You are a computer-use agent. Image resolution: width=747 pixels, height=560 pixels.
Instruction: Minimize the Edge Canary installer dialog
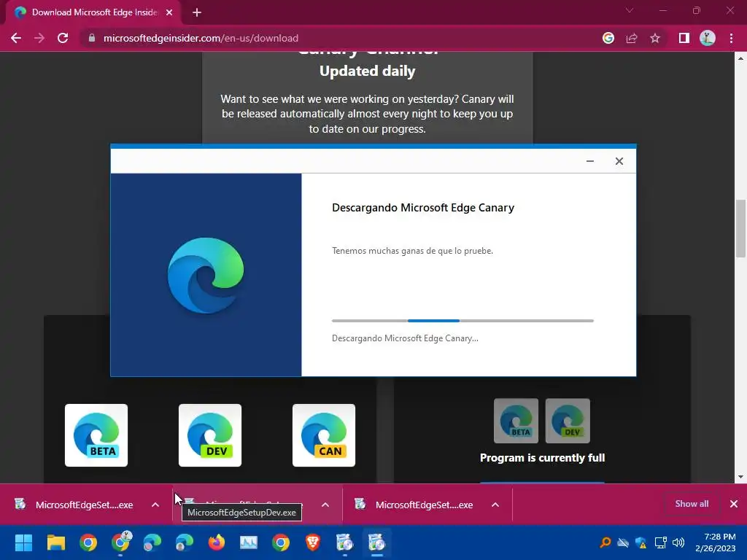pyautogui.click(x=589, y=161)
